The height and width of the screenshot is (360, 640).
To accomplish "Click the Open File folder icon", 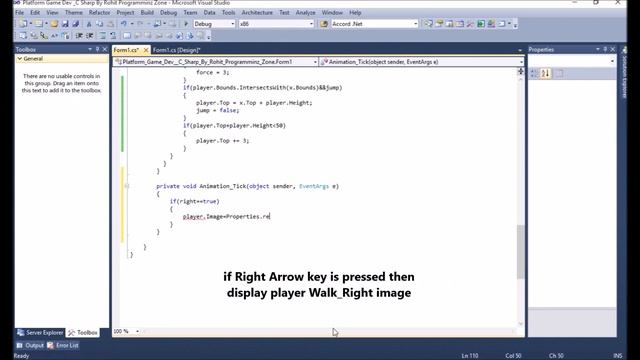I will point(54,24).
